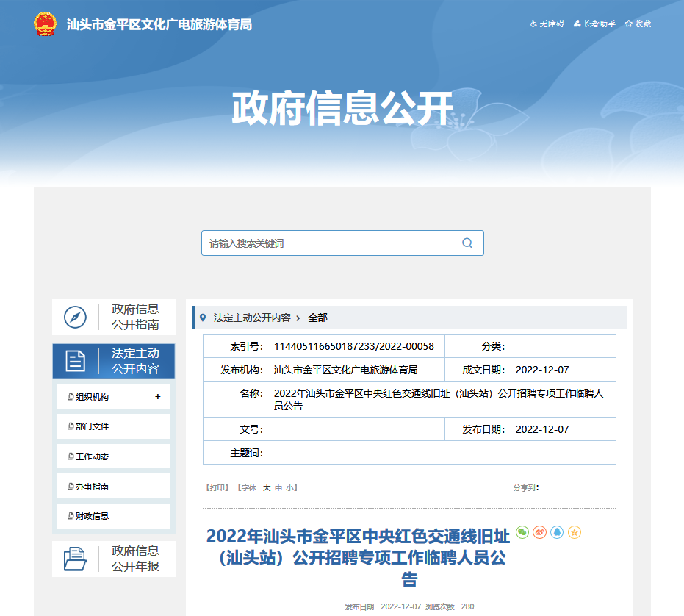Open the 无障碍 accessibility option

pyautogui.click(x=547, y=24)
